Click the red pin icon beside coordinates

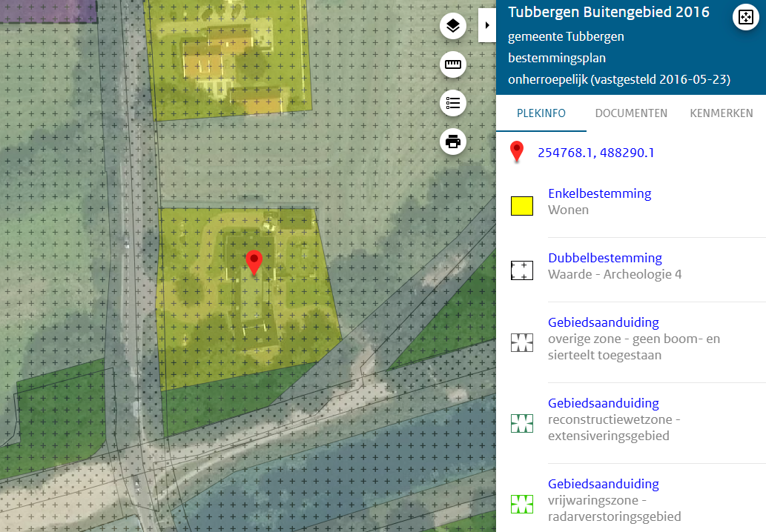click(x=517, y=152)
